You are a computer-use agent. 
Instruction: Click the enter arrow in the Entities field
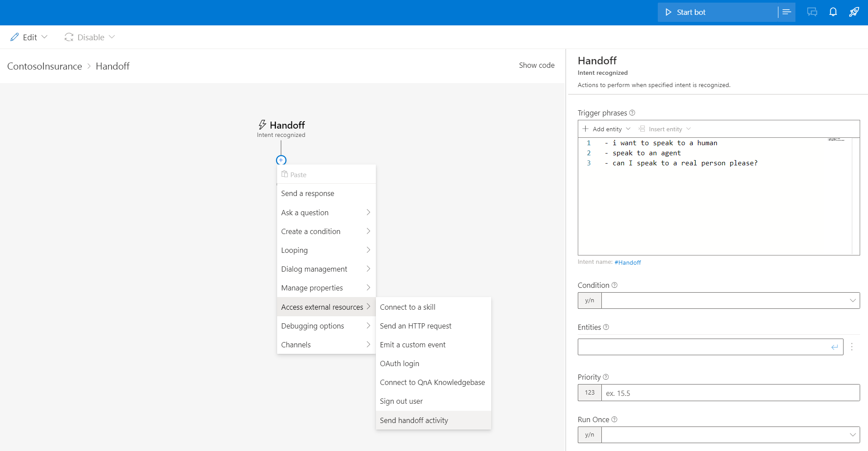pos(834,346)
